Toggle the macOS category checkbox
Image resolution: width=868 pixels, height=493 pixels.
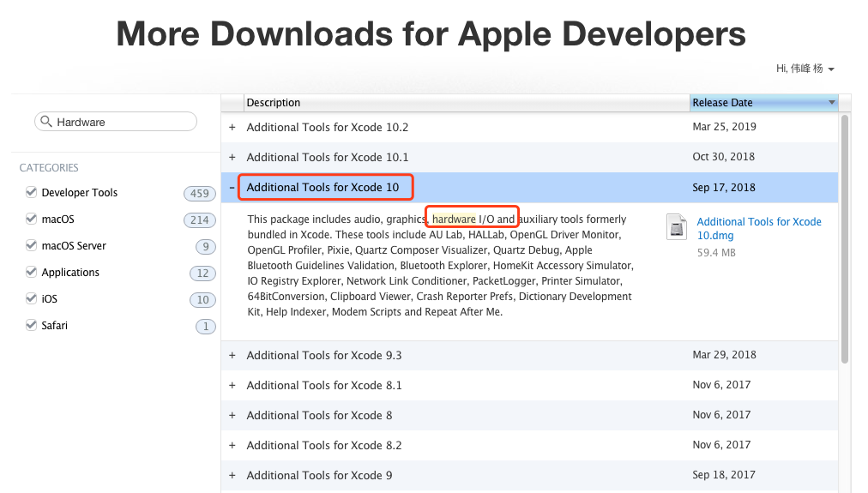(31, 219)
